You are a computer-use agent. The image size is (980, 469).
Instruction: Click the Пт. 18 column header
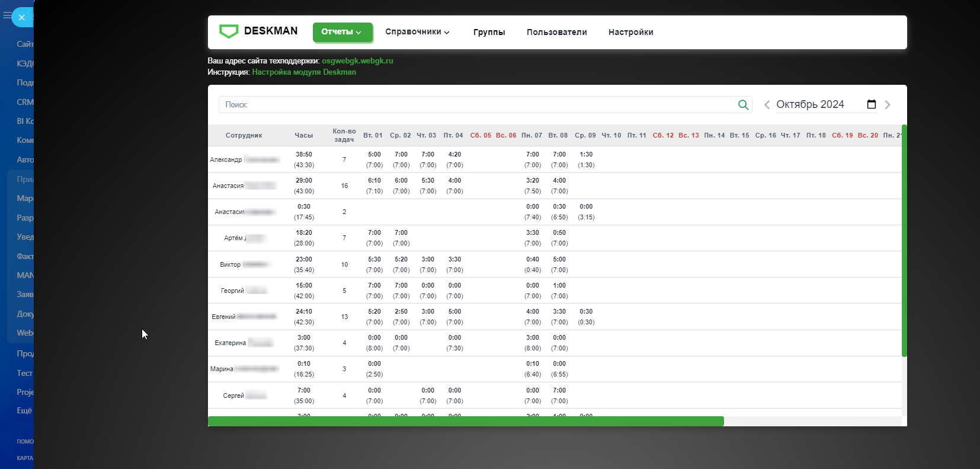click(x=816, y=135)
